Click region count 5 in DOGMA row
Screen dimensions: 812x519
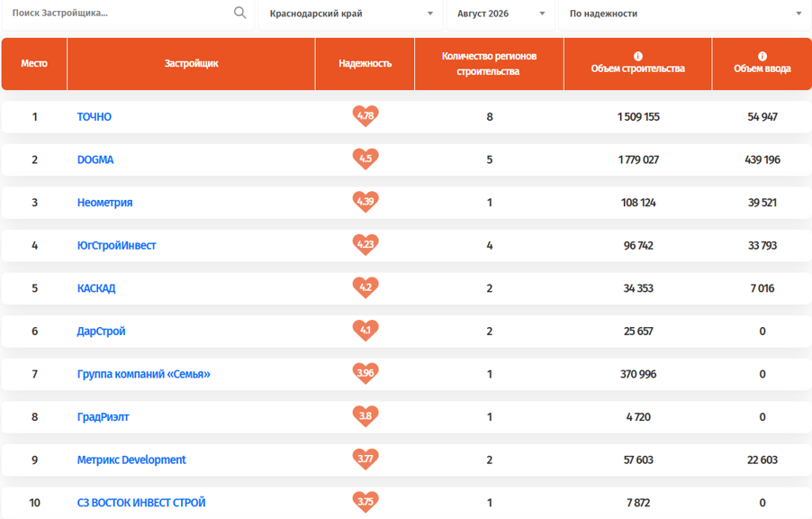click(x=490, y=159)
